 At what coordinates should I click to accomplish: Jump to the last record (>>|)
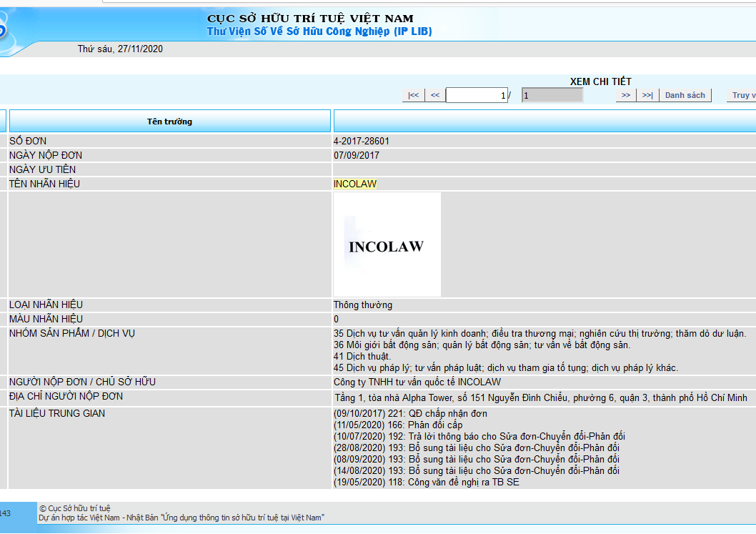(x=647, y=95)
